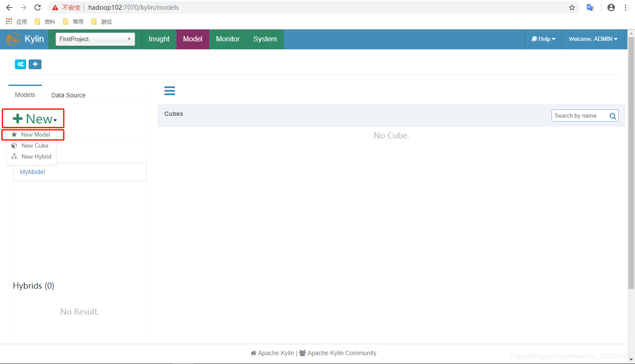
Task: Choose New Hybrid from the menu
Action: tap(31, 156)
